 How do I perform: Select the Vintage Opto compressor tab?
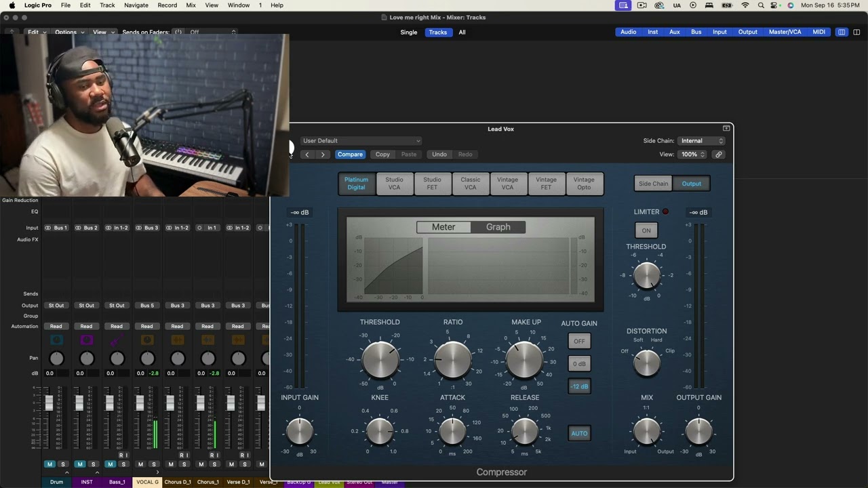click(x=584, y=184)
